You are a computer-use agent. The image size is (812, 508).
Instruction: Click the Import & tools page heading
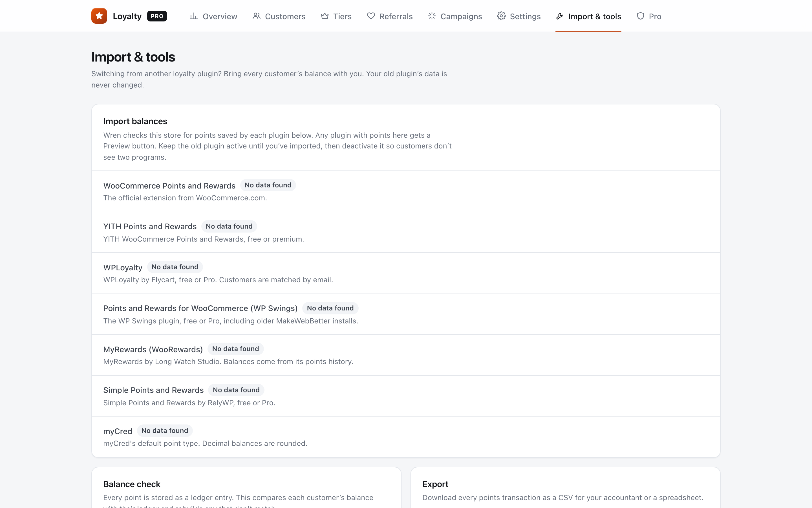click(133, 57)
